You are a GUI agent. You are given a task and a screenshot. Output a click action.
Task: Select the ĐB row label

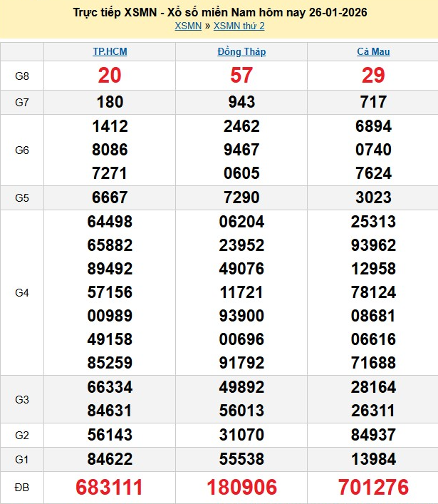tap(21, 488)
